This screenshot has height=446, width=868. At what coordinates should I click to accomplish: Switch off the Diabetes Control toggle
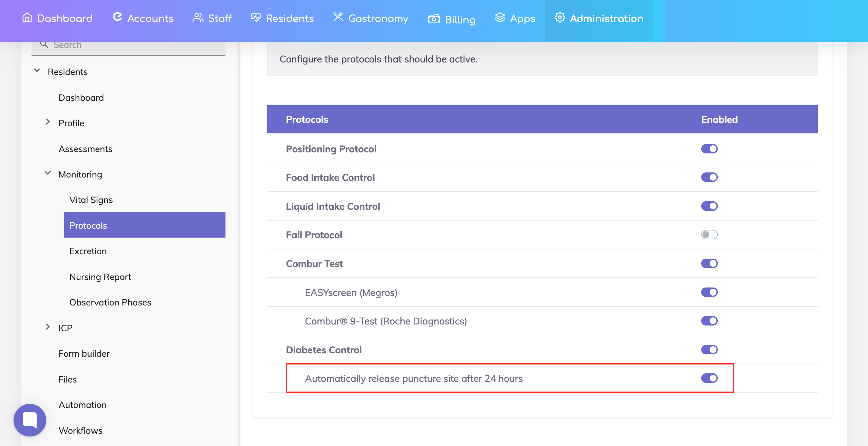(x=709, y=350)
